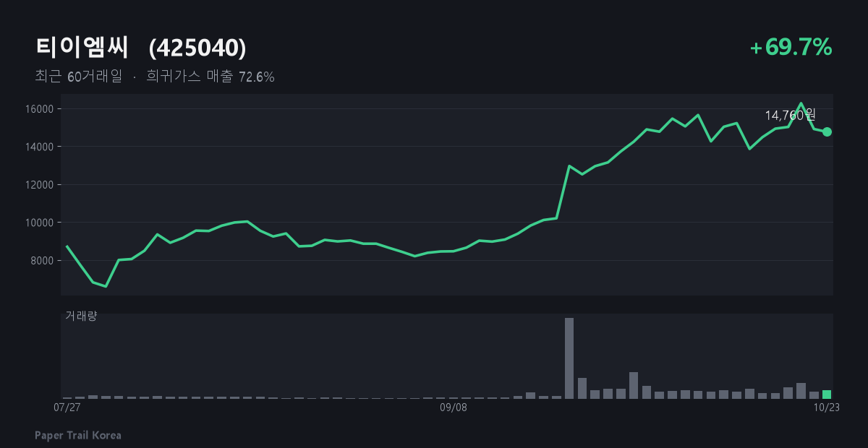Select the 07/27 date label
The width and height of the screenshot is (868, 448).
[67, 408]
